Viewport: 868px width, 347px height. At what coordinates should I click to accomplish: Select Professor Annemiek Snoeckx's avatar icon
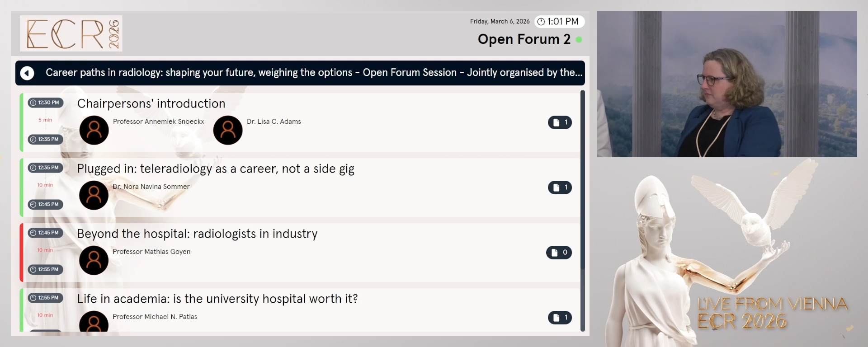point(94,130)
